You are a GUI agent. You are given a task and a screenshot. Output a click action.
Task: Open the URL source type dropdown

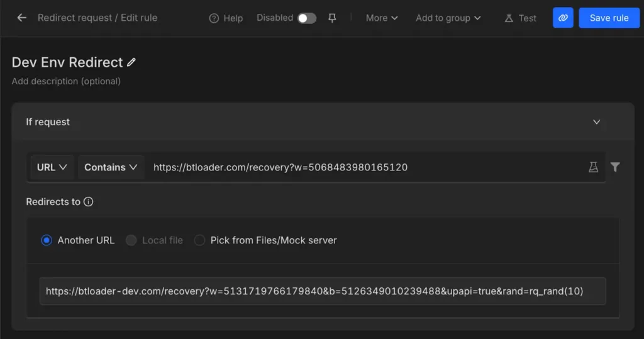pyautogui.click(x=52, y=167)
